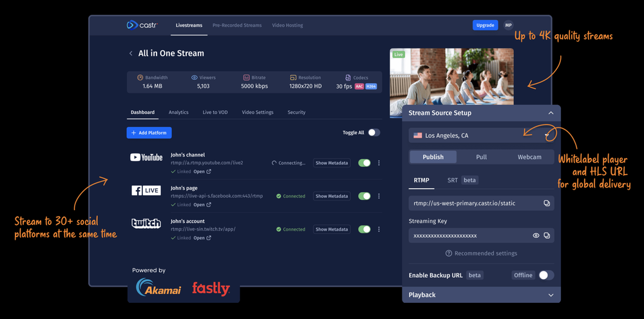Click the Fastly logo
Viewport: 644px width, 319px height.
pyautogui.click(x=211, y=288)
